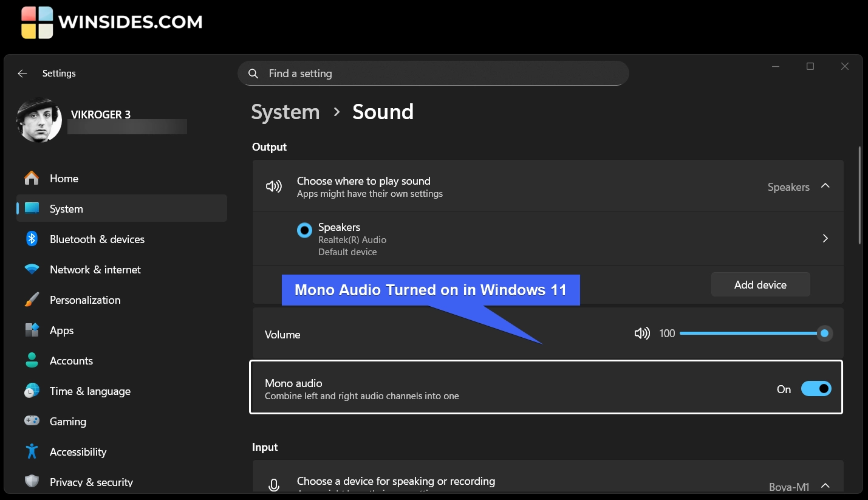
Task: Click the search magnifier icon
Action: 253,74
